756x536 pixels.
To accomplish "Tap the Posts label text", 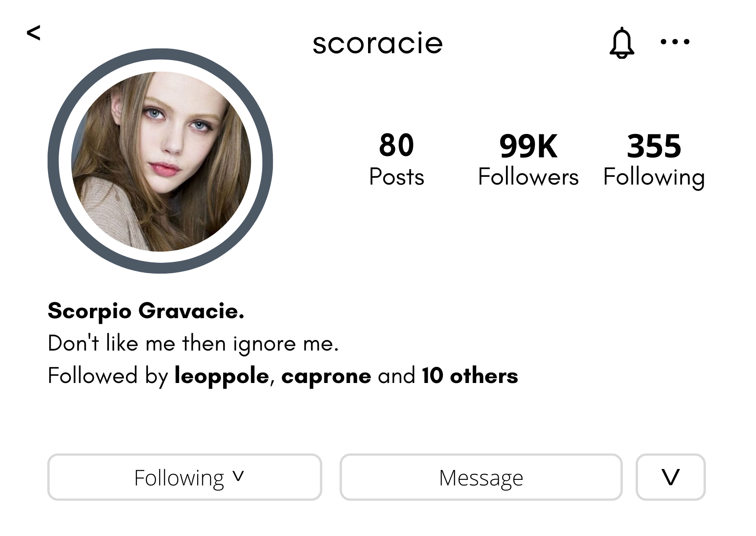I will tap(396, 177).
